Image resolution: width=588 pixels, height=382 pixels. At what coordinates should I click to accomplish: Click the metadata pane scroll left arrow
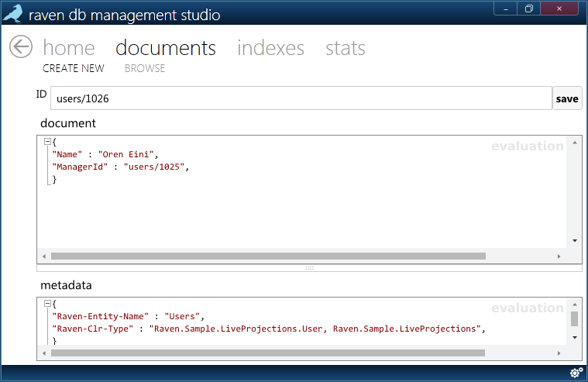tap(44, 353)
